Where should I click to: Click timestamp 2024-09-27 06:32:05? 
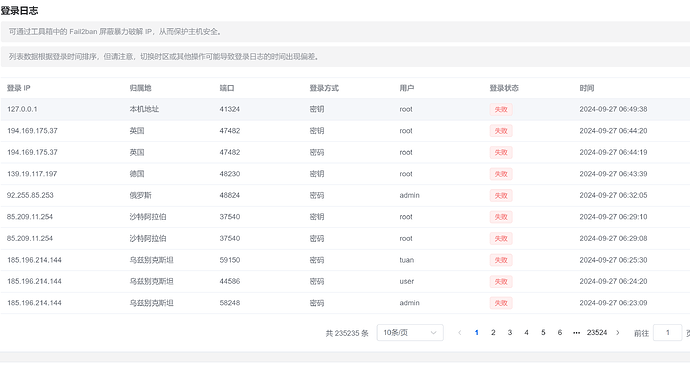click(x=613, y=195)
